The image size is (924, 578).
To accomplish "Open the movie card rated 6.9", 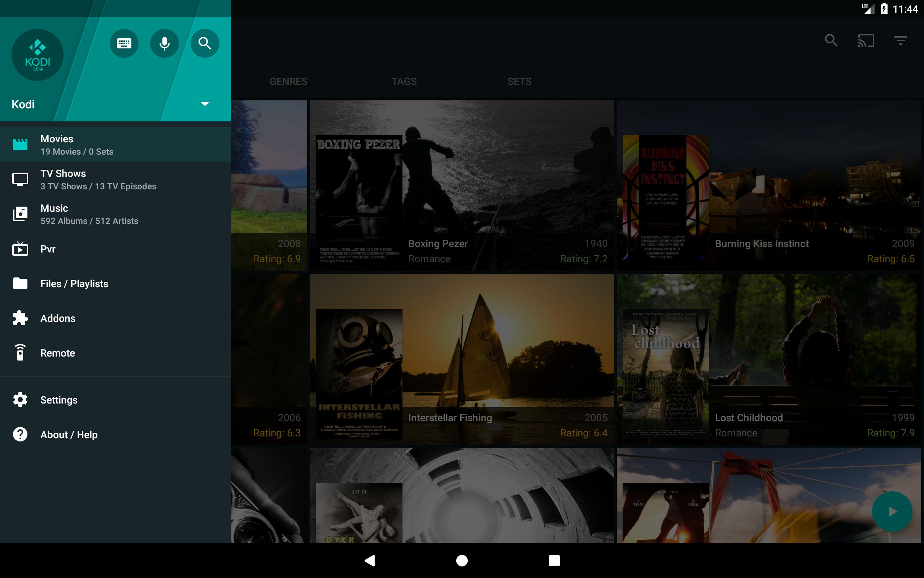I will [x=269, y=185].
